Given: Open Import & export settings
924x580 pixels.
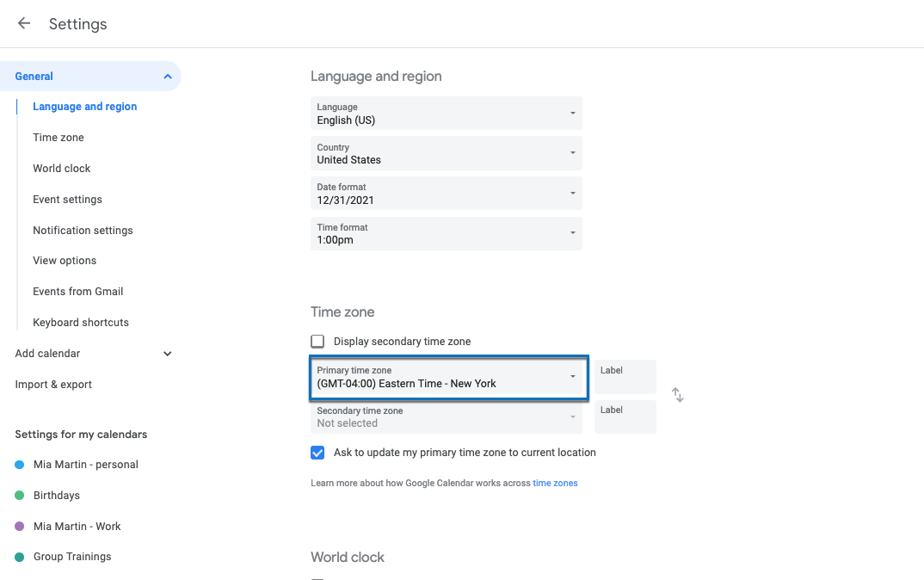Looking at the screenshot, I should click(x=53, y=385).
